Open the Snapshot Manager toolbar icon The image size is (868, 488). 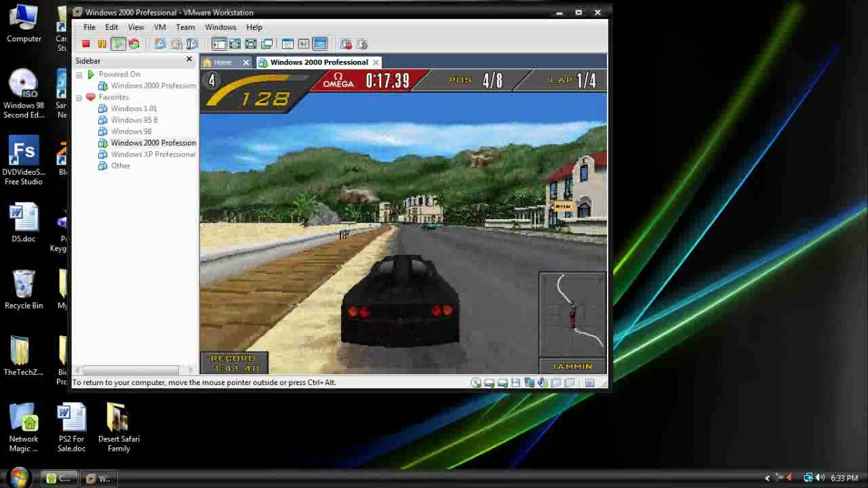tap(192, 44)
